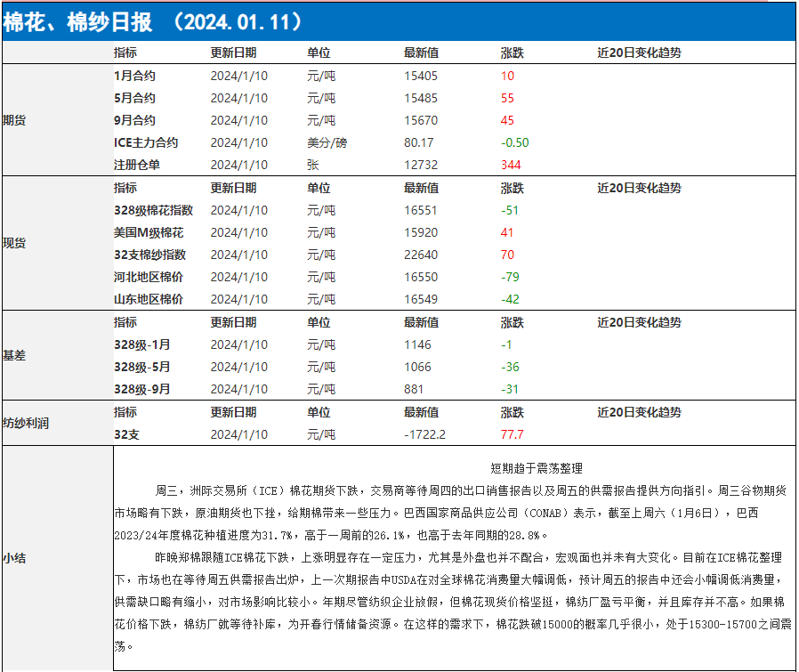Select the 1月合约 row label
The width and height of the screenshot is (799, 672).
[134, 76]
